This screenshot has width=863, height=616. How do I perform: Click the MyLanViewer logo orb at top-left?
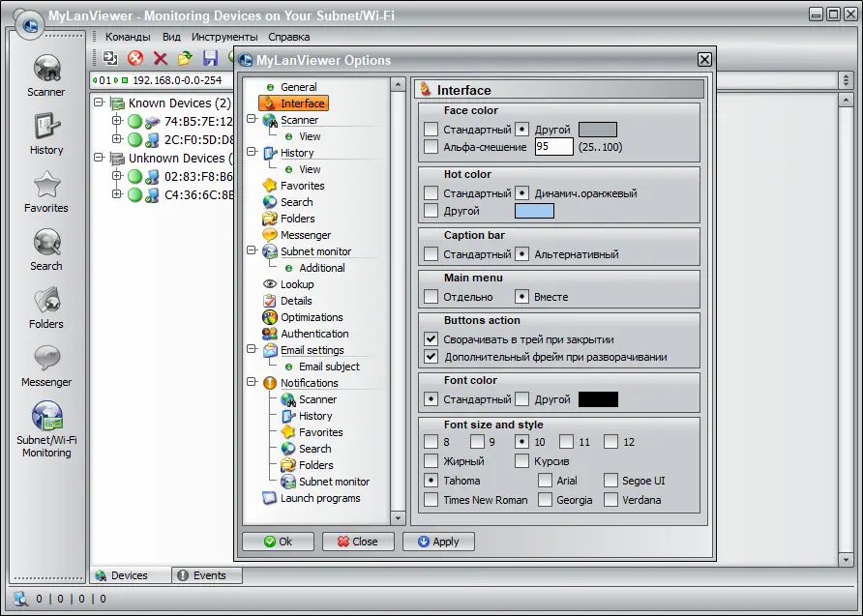30,24
